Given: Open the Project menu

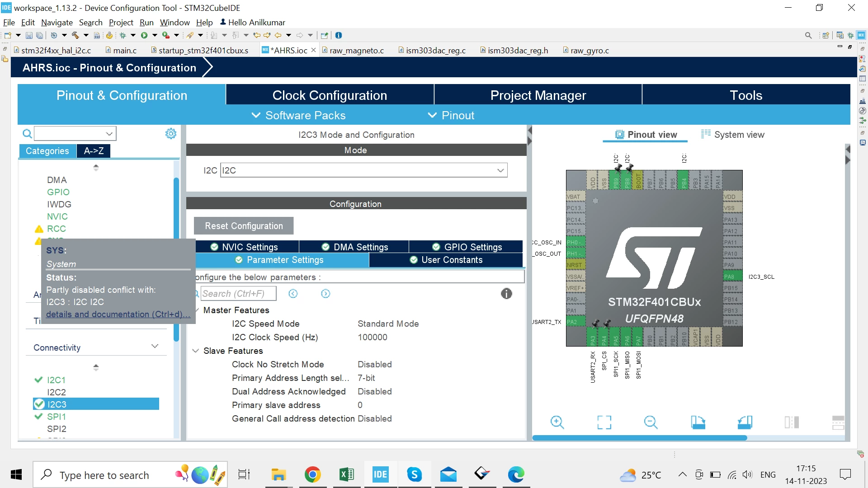Looking at the screenshot, I should [x=121, y=22].
